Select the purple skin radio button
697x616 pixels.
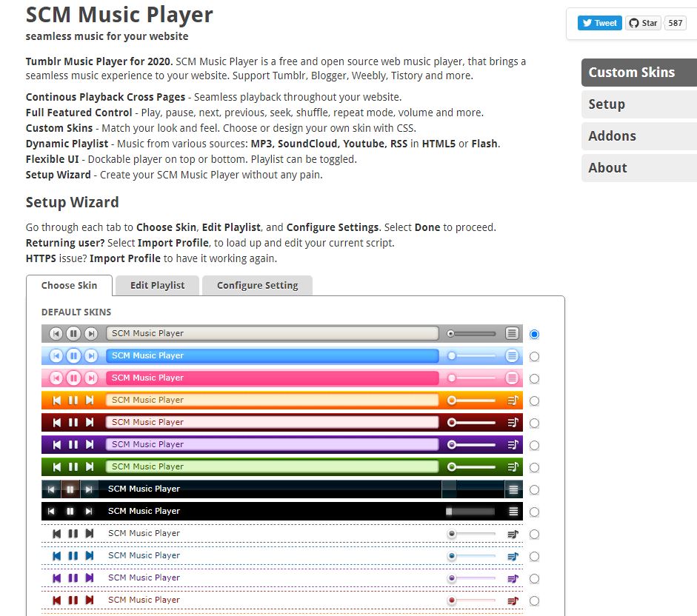click(x=534, y=445)
